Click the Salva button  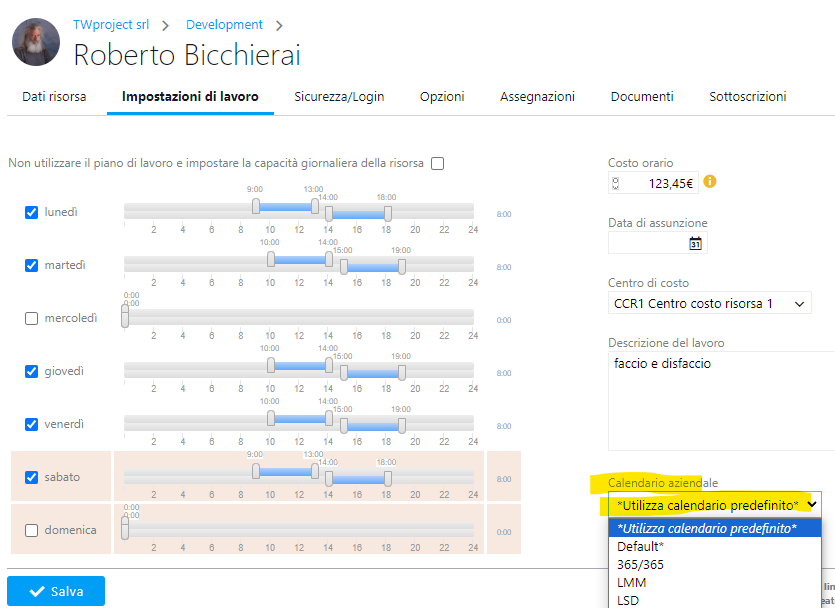pos(56,590)
